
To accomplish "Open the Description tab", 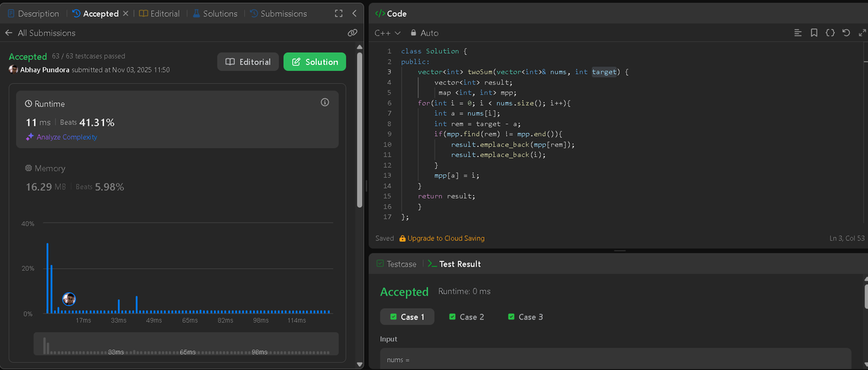I will [33, 14].
